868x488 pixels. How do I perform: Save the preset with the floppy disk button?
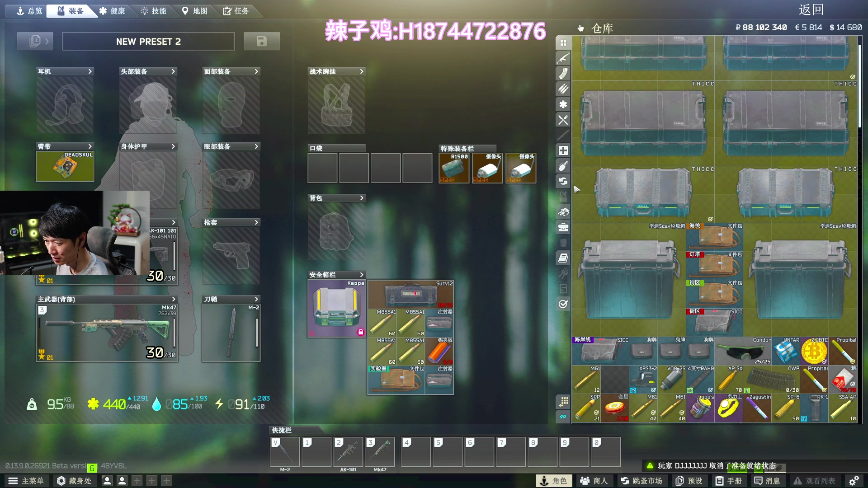click(262, 41)
